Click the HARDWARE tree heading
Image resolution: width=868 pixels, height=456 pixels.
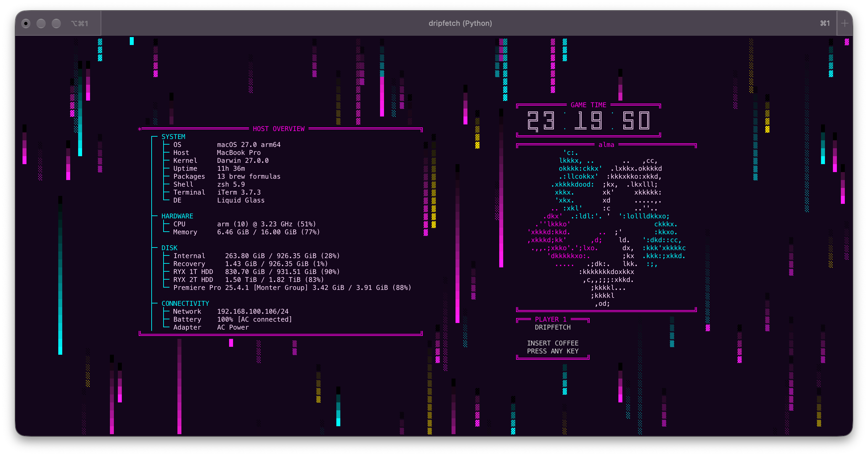[x=177, y=216]
